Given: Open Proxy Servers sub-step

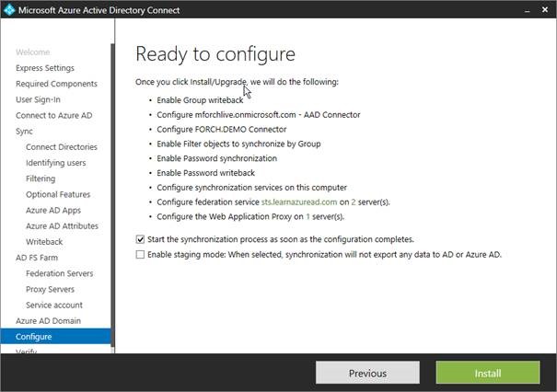Looking at the screenshot, I should pos(50,289).
